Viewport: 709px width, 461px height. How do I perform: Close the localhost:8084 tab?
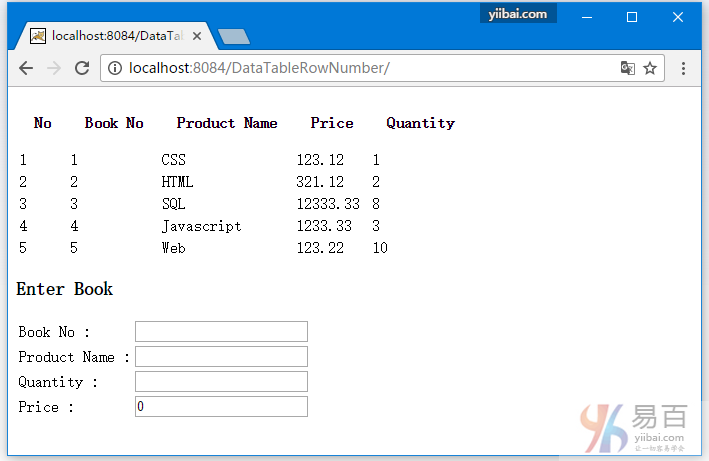197,36
